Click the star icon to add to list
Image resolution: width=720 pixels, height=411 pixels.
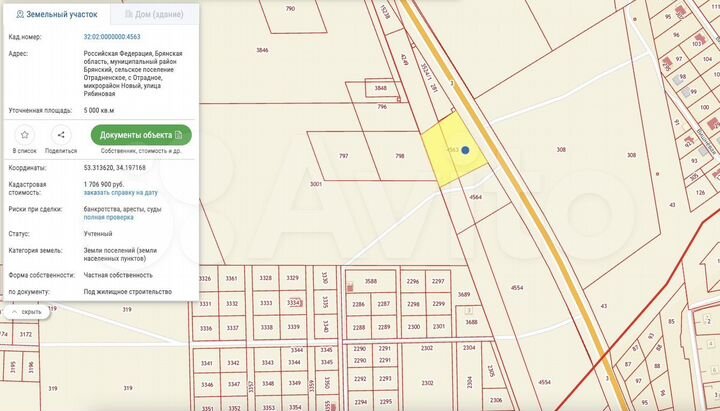(x=25, y=135)
